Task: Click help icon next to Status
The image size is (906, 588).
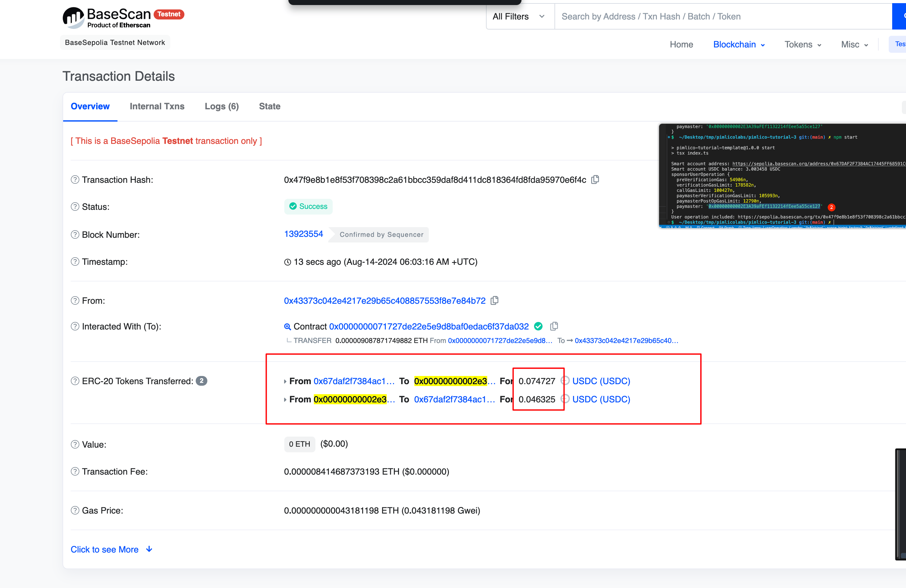Action: point(75,207)
